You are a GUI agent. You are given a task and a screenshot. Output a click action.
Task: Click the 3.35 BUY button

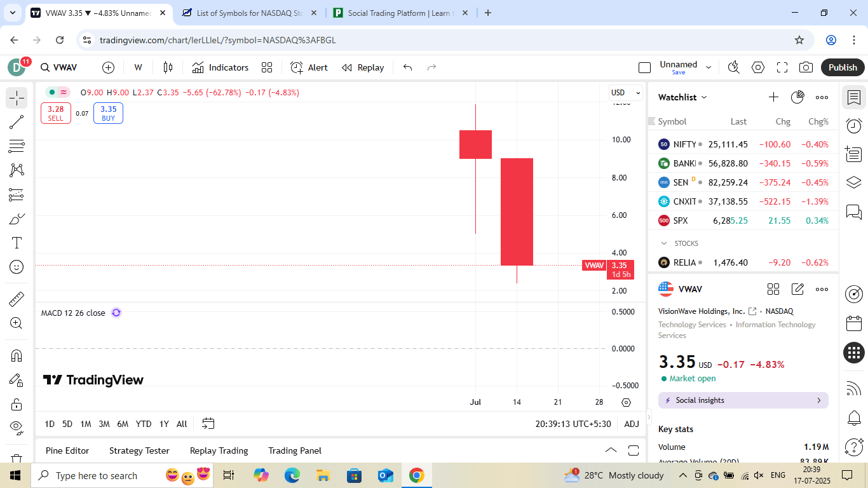(108, 113)
